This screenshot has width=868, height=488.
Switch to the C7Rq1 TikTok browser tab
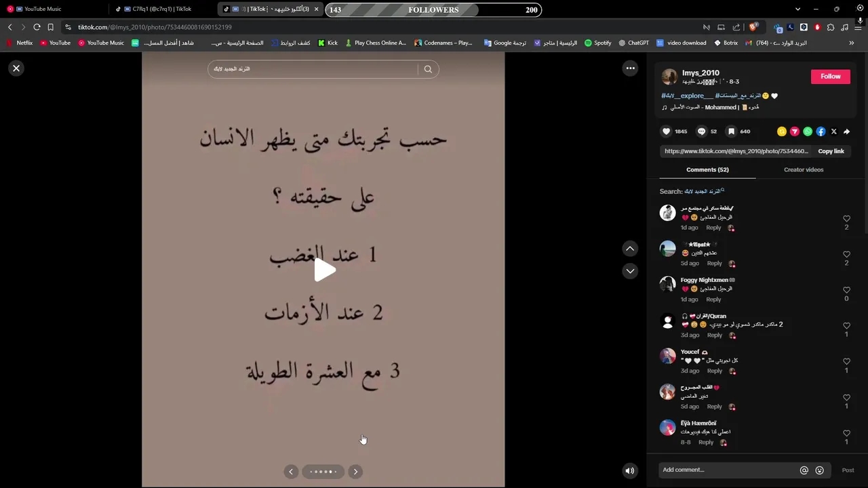163,9
